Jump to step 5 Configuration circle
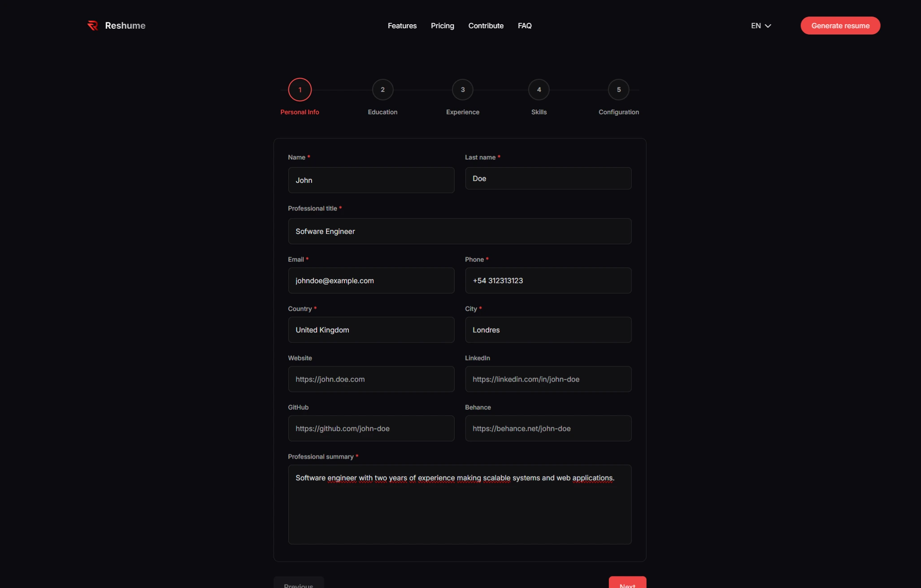Image resolution: width=921 pixels, height=588 pixels. pos(618,90)
